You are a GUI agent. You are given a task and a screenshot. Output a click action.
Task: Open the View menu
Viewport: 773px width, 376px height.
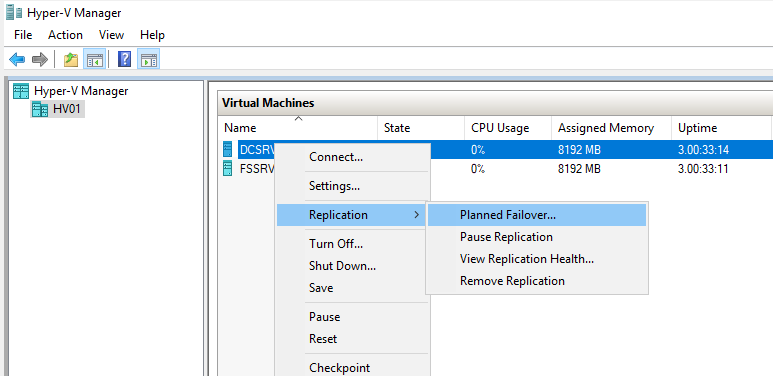point(111,35)
